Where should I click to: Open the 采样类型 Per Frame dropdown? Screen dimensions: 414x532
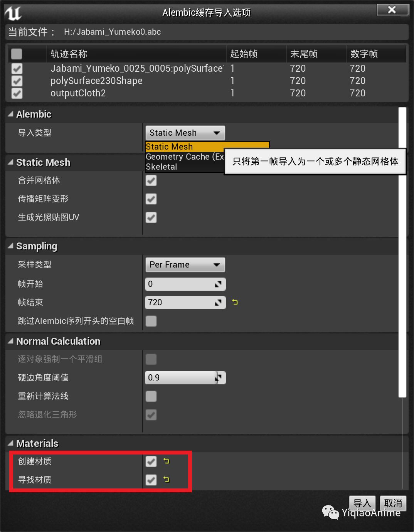(185, 265)
